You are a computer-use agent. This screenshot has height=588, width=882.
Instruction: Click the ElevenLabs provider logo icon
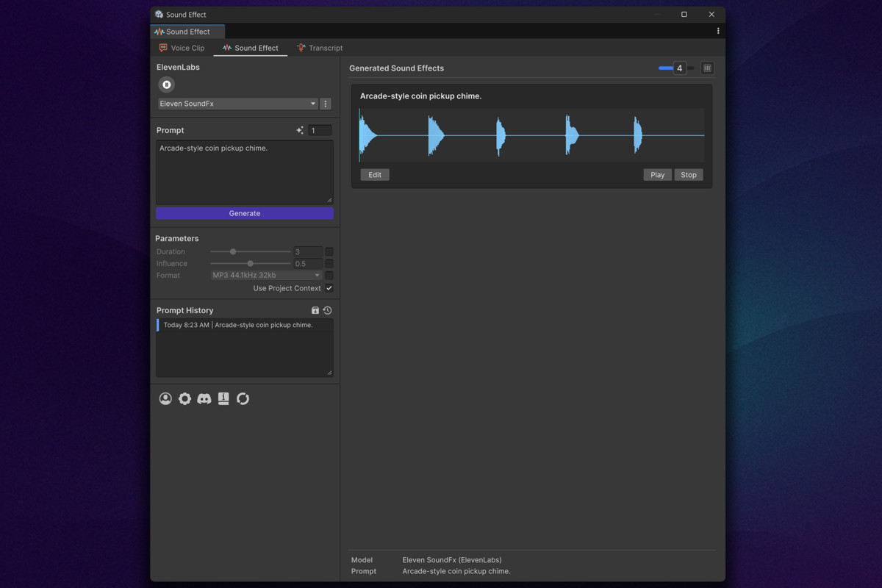click(x=167, y=85)
